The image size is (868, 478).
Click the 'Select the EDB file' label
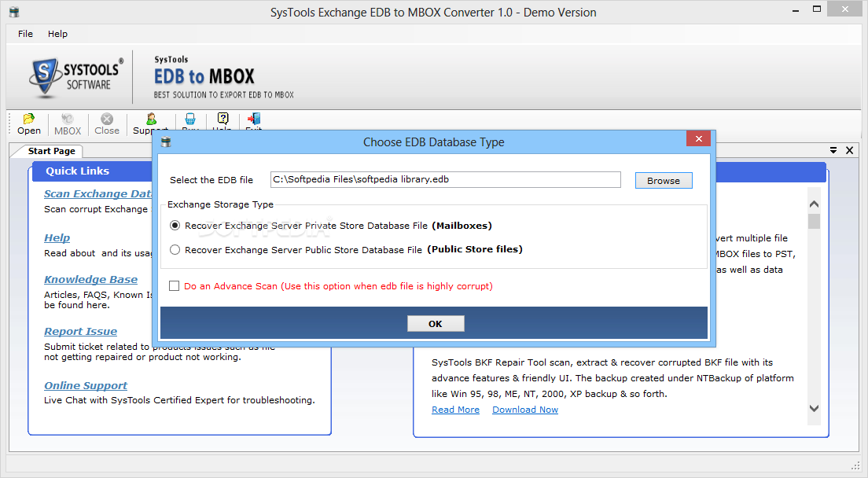(x=211, y=180)
